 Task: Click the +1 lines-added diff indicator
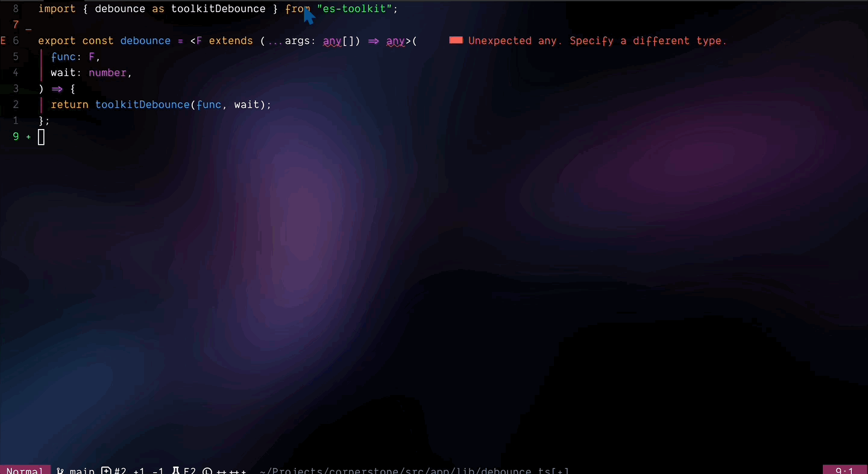[139, 471]
